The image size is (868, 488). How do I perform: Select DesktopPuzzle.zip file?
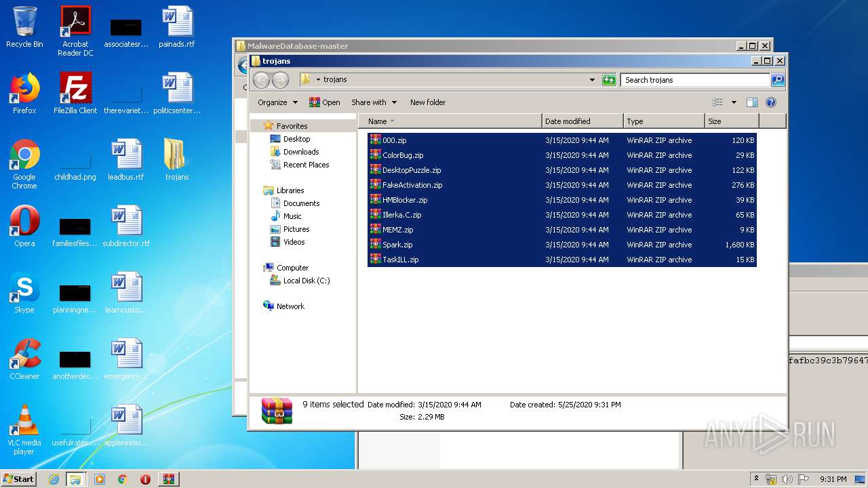coord(562,170)
